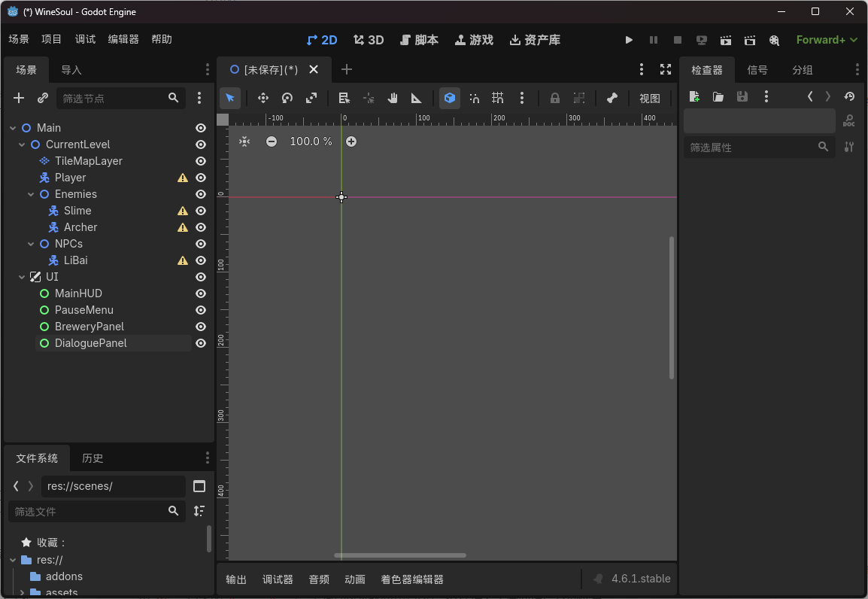Lock the selected node's position

click(x=554, y=98)
